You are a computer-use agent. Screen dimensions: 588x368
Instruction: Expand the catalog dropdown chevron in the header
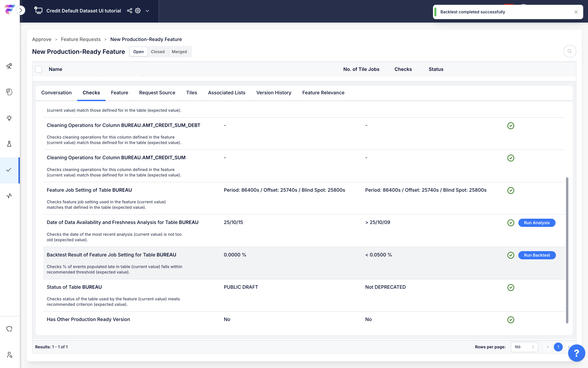click(x=147, y=11)
